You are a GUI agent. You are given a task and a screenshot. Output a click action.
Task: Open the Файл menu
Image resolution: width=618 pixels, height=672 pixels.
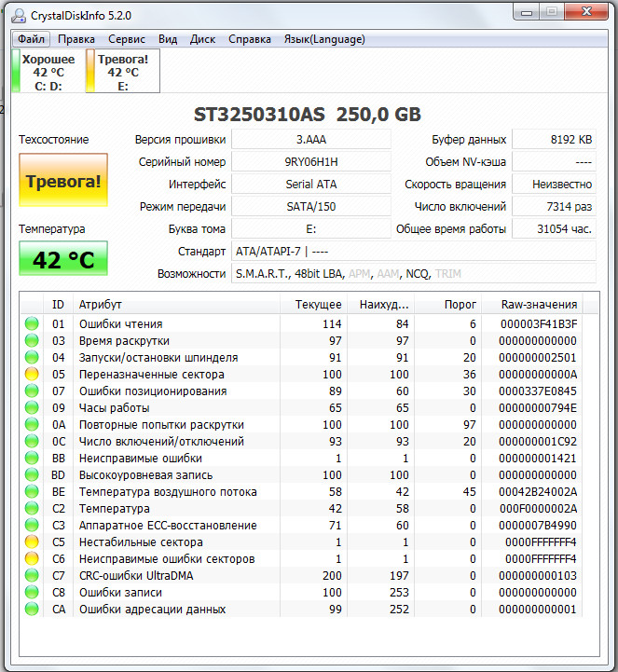point(32,39)
